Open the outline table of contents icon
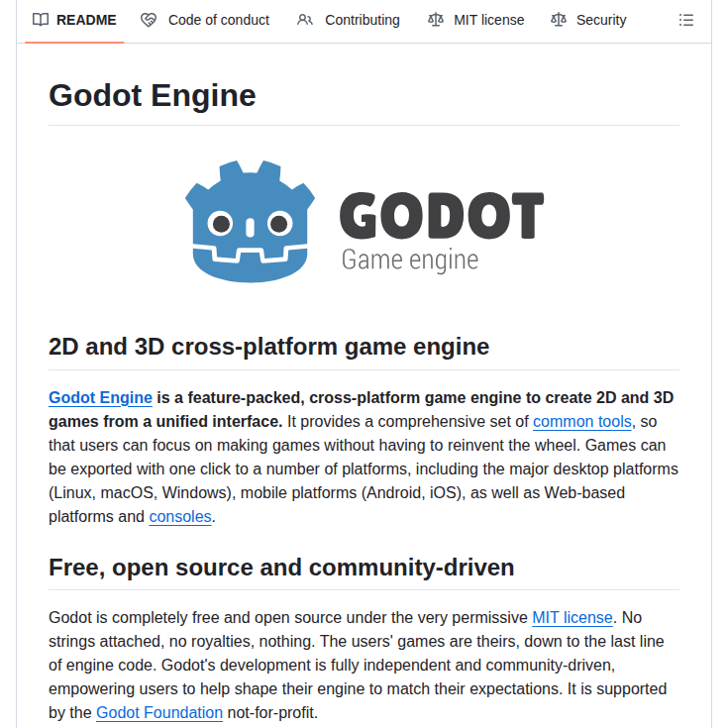 (685, 20)
